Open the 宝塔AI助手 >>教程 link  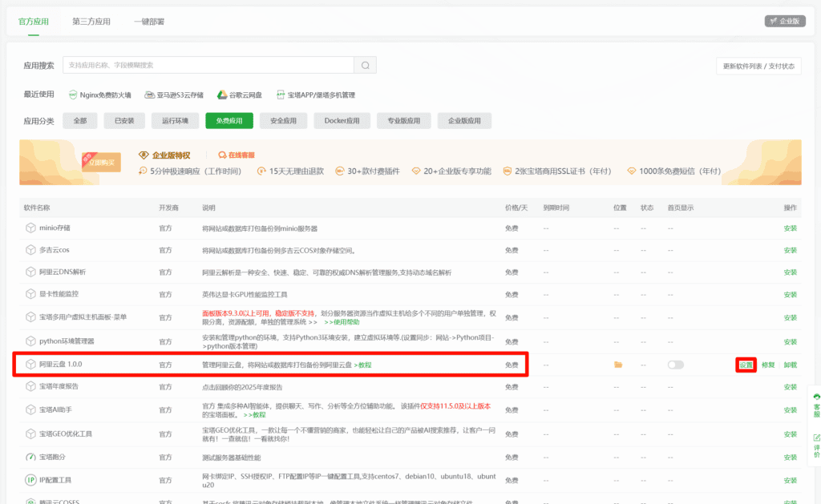tap(254, 414)
